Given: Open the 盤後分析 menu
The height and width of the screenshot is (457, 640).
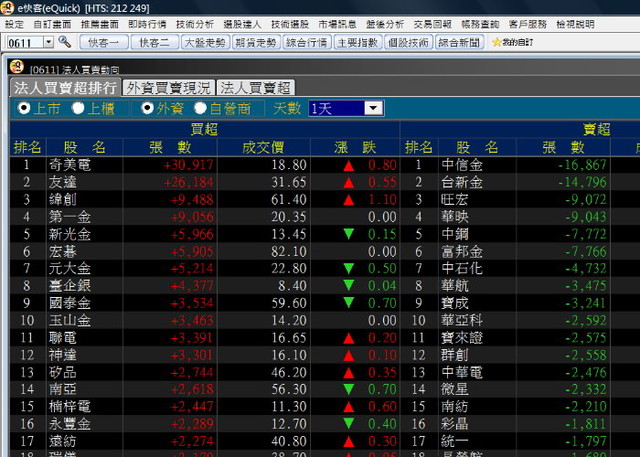Looking at the screenshot, I should [385, 24].
